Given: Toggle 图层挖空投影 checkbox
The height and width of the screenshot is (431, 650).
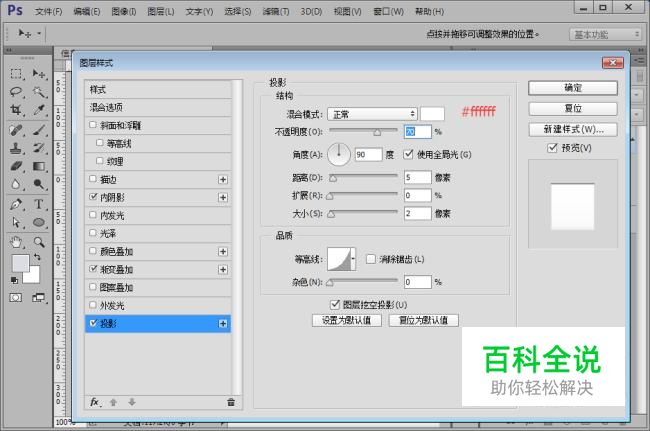Looking at the screenshot, I should [335, 305].
